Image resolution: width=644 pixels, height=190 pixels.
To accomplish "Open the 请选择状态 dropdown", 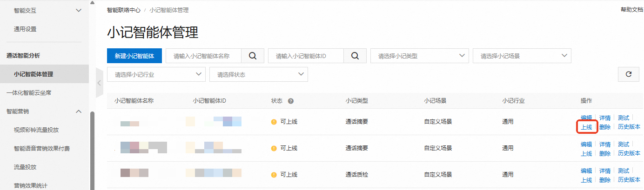I will [x=259, y=74].
